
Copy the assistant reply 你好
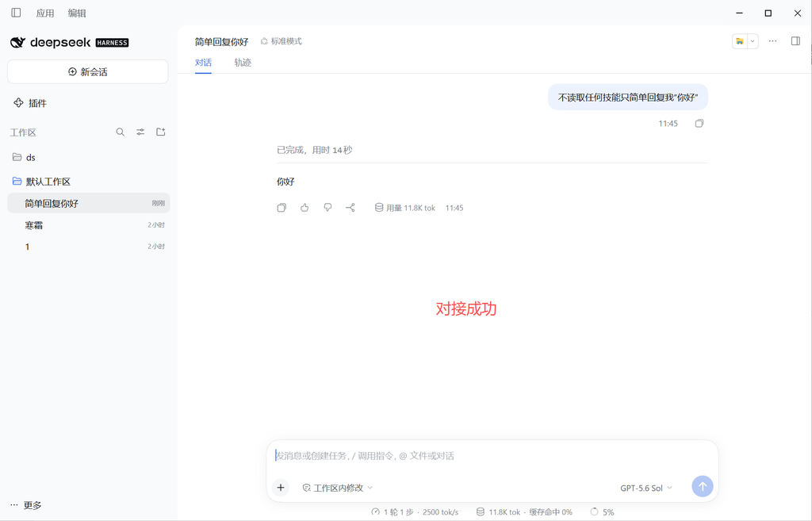282,208
